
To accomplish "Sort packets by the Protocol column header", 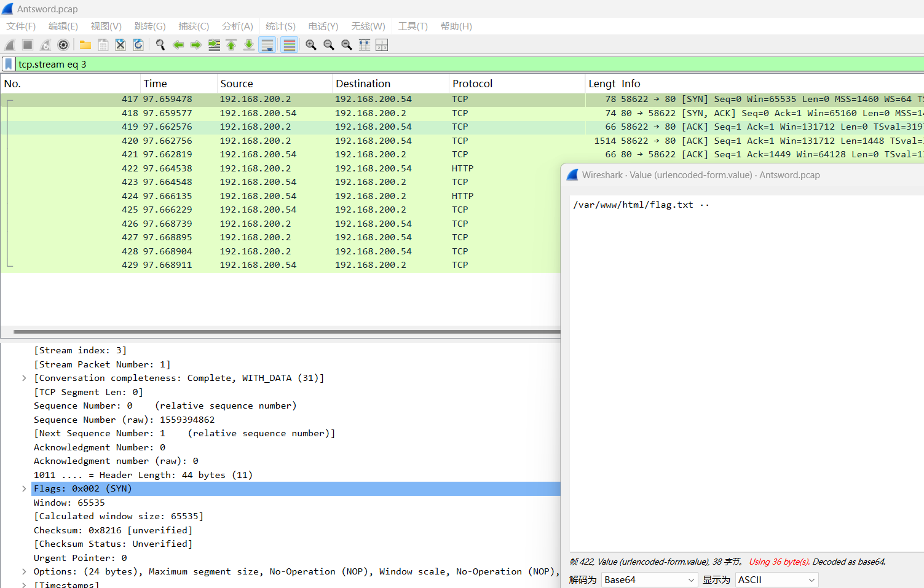I will pyautogui.click(x=517, y=84).
